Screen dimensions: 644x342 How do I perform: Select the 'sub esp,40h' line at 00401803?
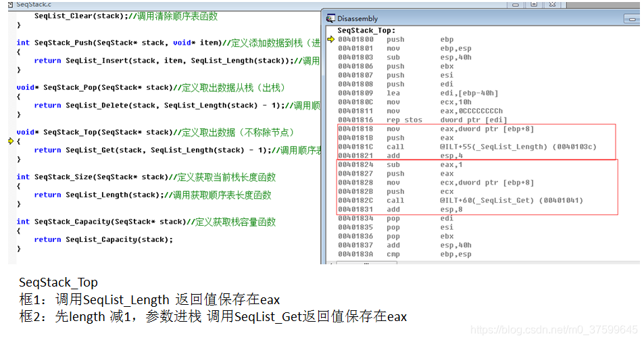pos(405,57)
